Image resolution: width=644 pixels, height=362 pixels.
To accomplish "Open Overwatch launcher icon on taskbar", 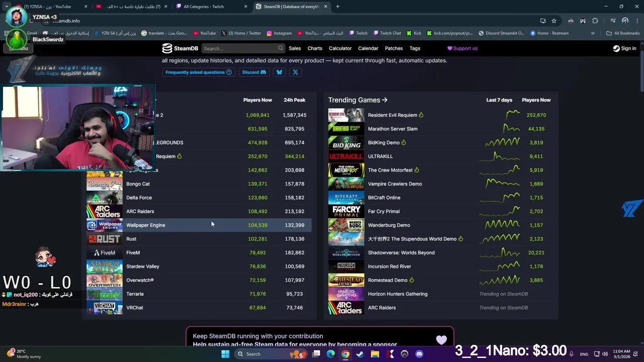I will [x=405, y=354].
